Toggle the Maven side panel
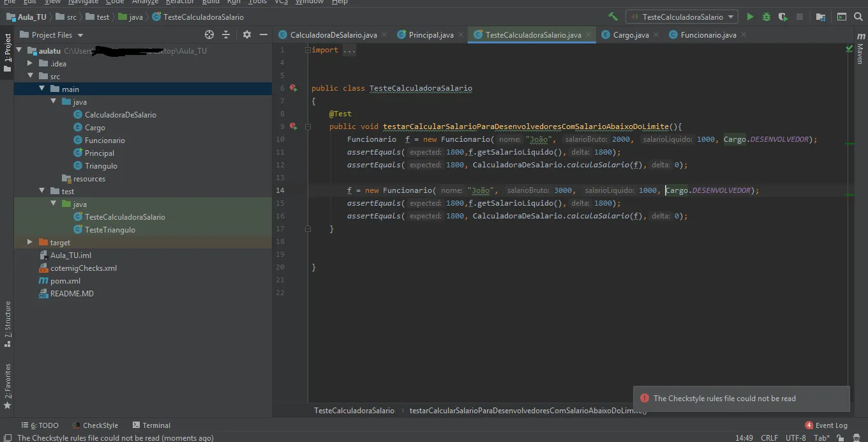Viewport: 868px width, 442px height. [860, 53]
